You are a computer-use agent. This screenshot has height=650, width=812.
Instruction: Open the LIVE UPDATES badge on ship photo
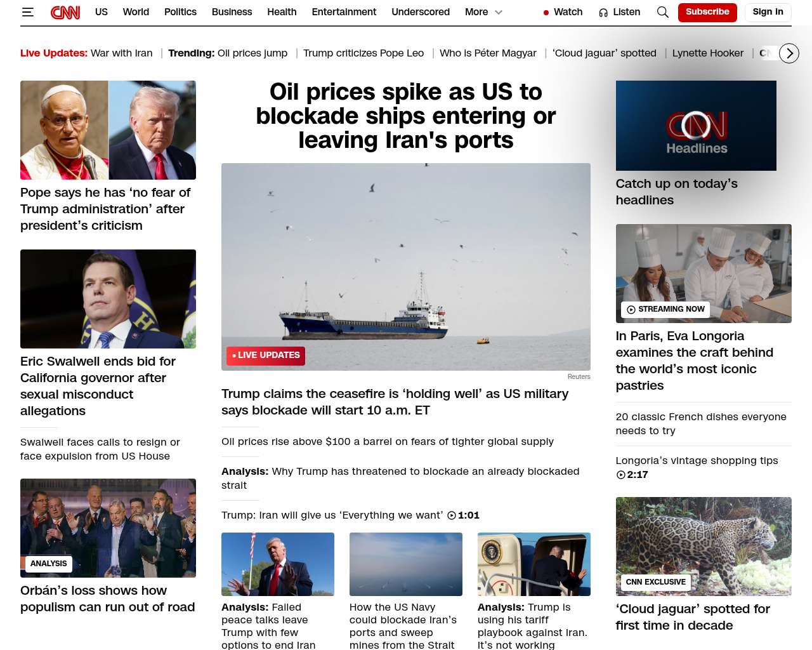point(266,355)
